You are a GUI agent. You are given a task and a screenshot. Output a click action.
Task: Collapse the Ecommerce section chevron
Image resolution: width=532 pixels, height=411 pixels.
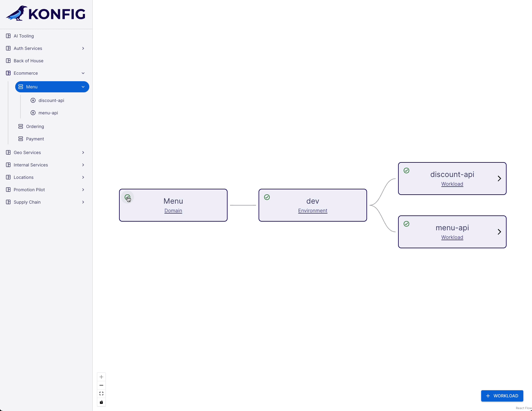(83, 73)
